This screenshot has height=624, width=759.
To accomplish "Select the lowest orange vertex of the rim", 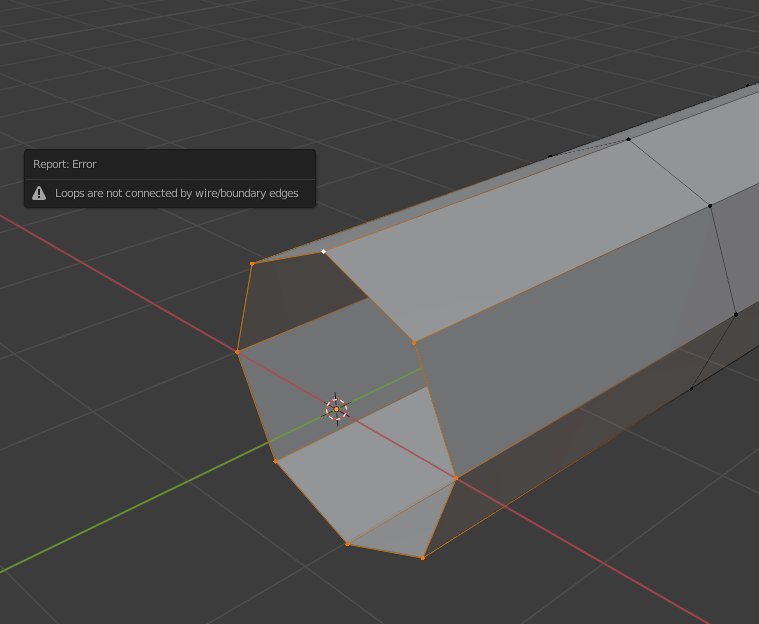I will point(423,558).
